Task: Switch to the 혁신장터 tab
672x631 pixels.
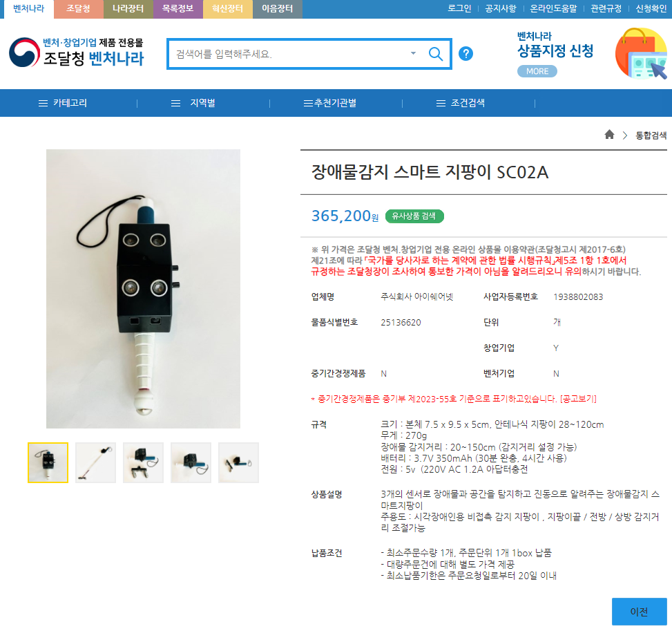Action: (228, 9)
